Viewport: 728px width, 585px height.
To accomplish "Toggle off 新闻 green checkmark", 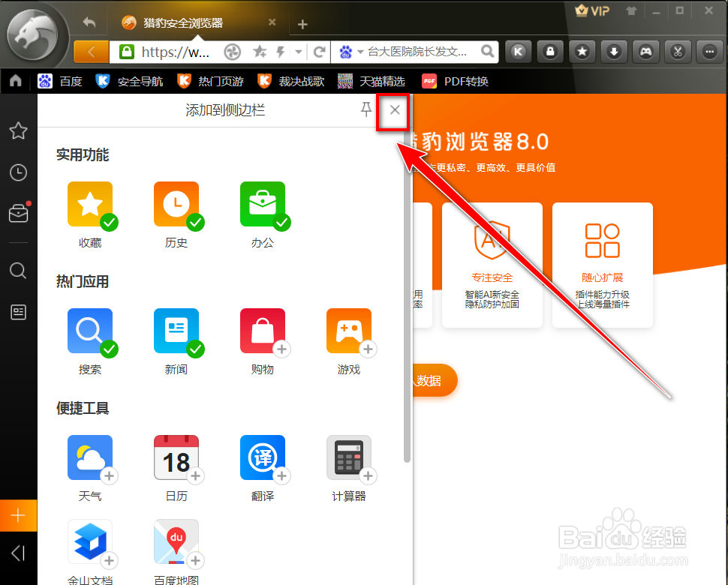I will (196, 349).
